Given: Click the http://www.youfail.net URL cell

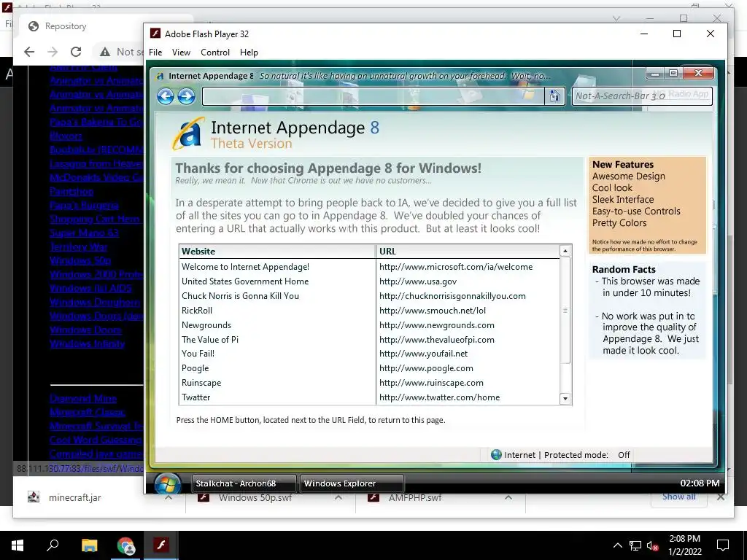Looking at the screenshot, I should point(423,354).
